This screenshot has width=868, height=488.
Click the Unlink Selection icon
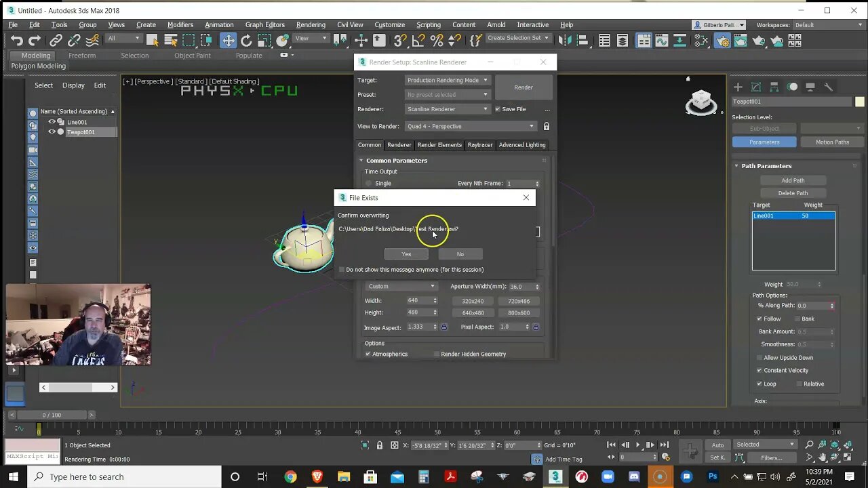point(74,41)
